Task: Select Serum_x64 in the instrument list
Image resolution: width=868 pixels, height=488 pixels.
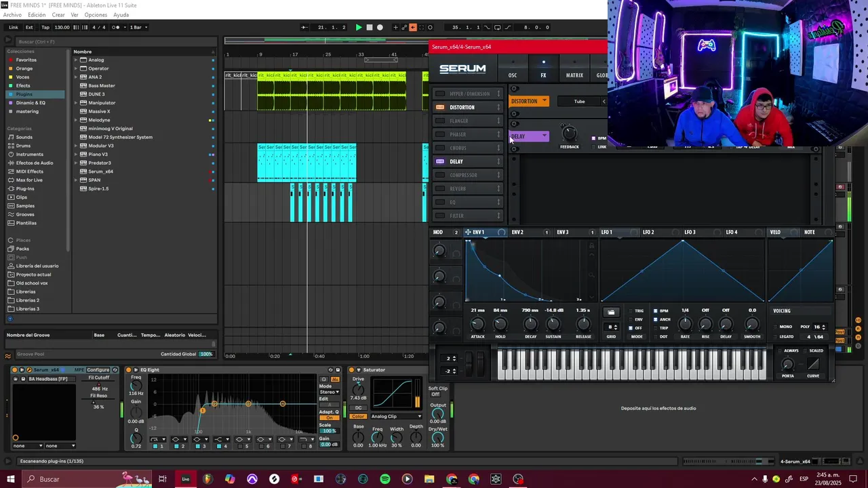Action: (100, 171)
